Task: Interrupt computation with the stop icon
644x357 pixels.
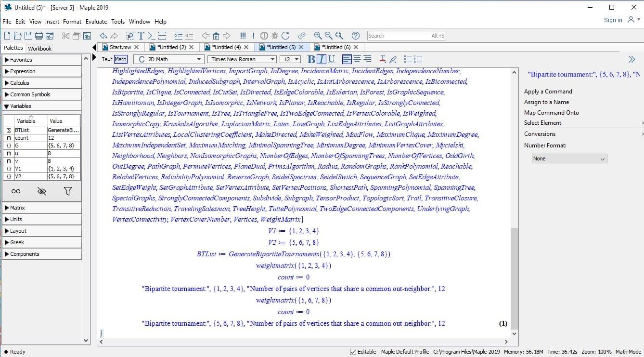Action: point(264,36)
